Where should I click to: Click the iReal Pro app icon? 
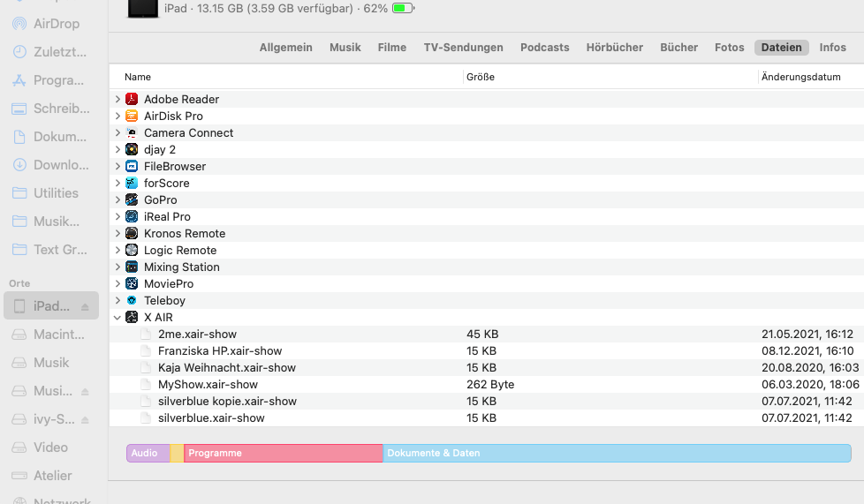(132, 216)
